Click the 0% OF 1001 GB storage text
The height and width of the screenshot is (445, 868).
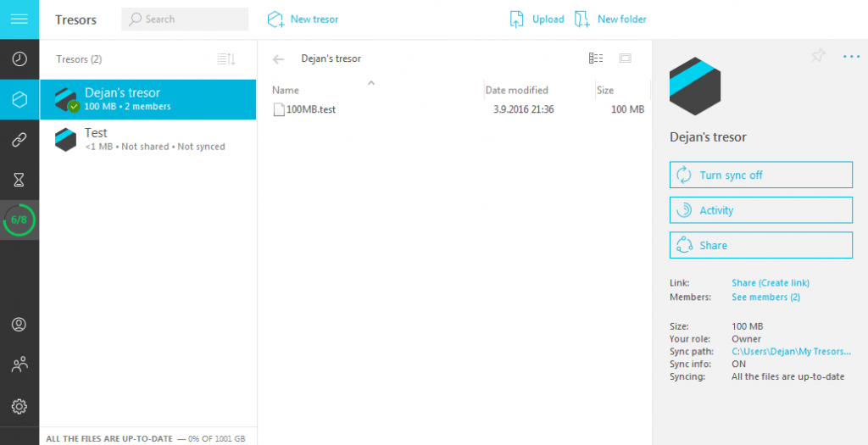click(x=216, y=438)
